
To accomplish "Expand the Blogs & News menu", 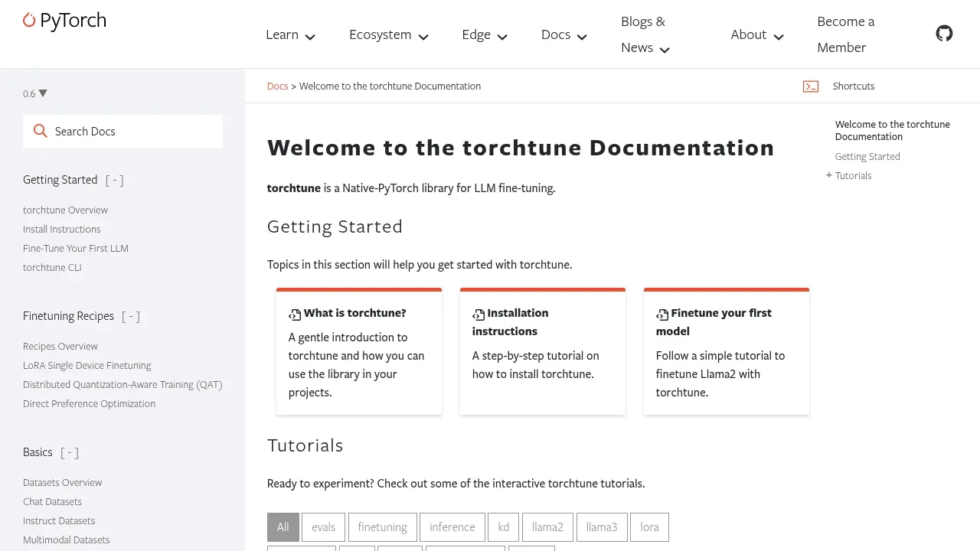I will click(645, 34).
